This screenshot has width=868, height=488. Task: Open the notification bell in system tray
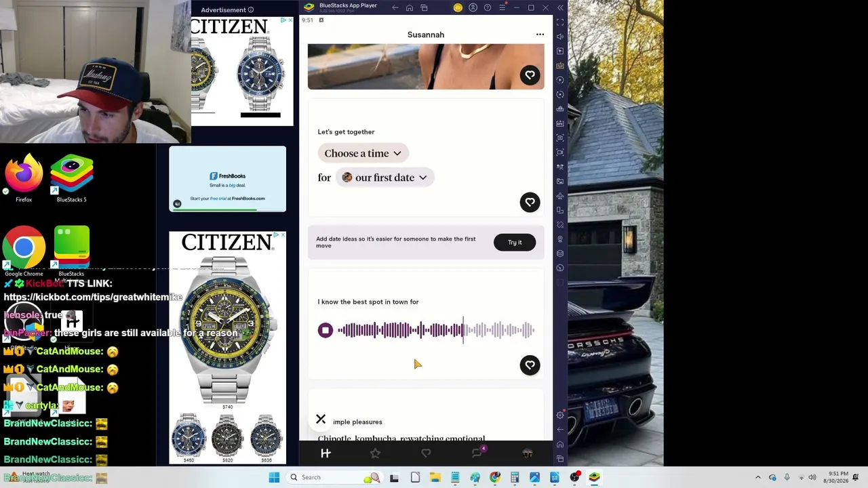856,477
